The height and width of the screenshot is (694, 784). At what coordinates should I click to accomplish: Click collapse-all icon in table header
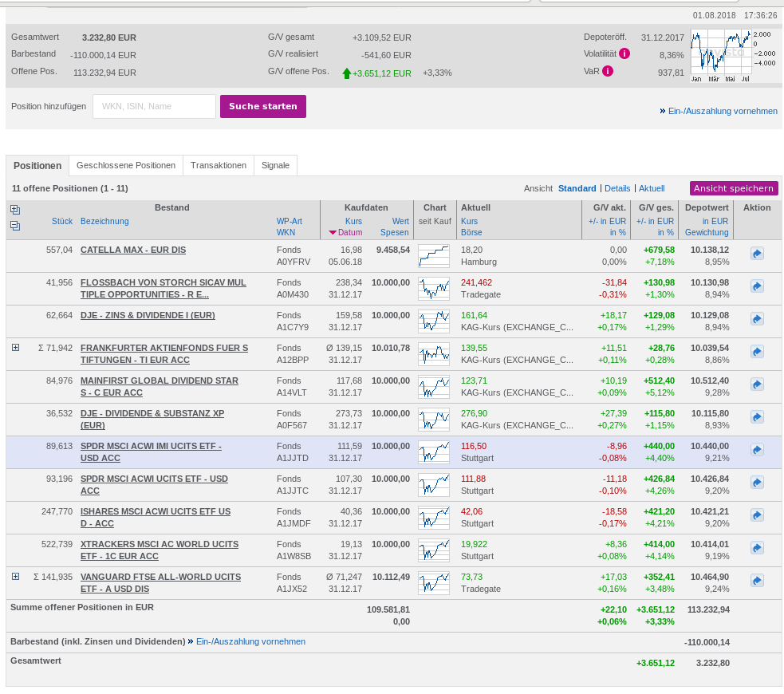[15, 226]
